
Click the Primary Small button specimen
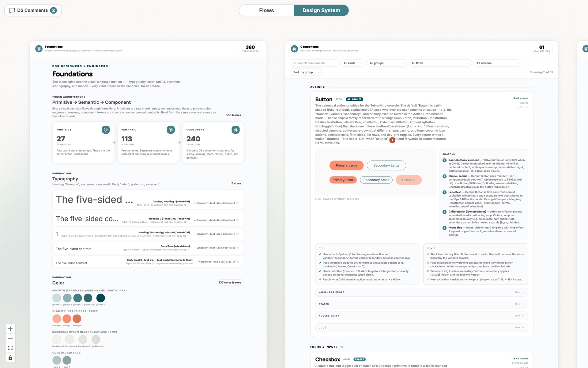(x=343, y=180)
